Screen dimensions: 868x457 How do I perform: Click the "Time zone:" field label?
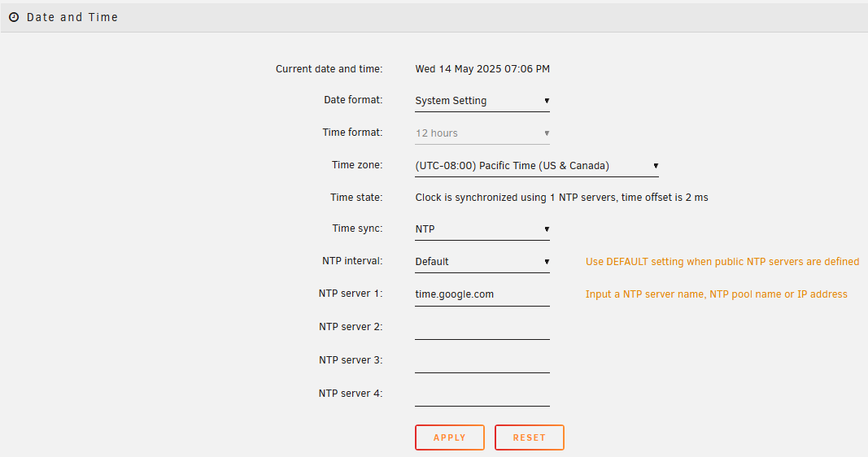(x=357, y=165)
